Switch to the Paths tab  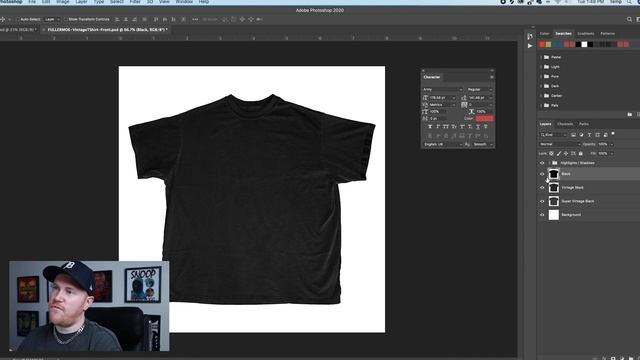584,124
